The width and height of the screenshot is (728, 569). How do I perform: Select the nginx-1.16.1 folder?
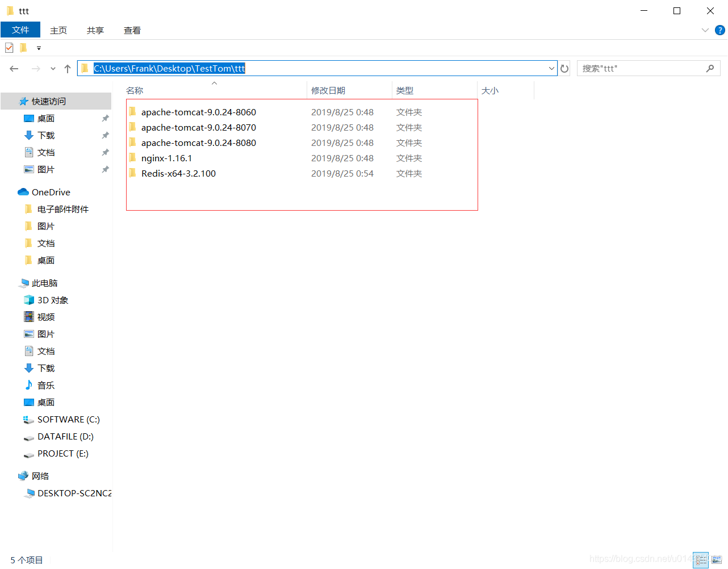pos(166,158)
